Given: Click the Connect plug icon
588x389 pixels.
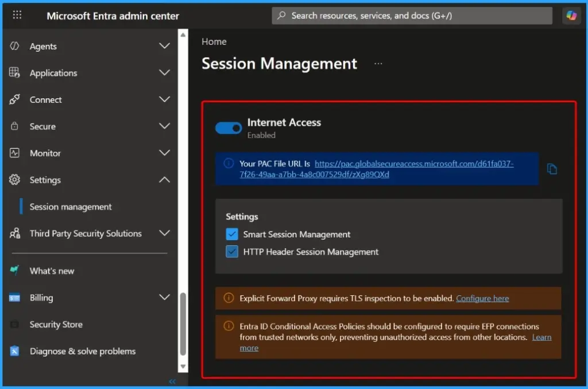Looking at the screenshot, I should click(14, 99).
